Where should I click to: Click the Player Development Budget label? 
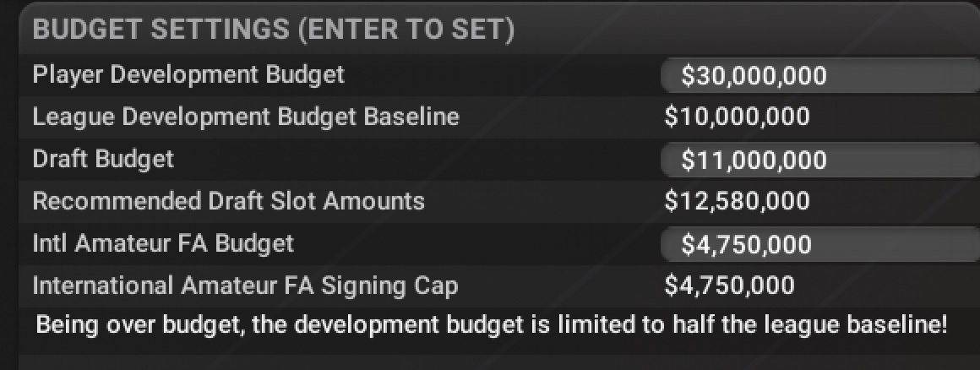pos(188,75)
